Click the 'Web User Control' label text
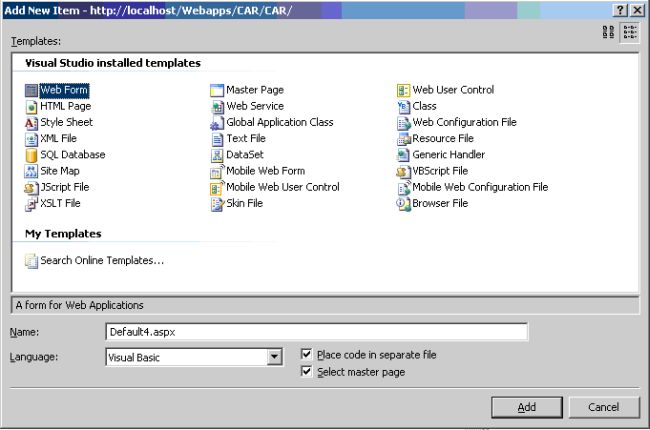 453,90
